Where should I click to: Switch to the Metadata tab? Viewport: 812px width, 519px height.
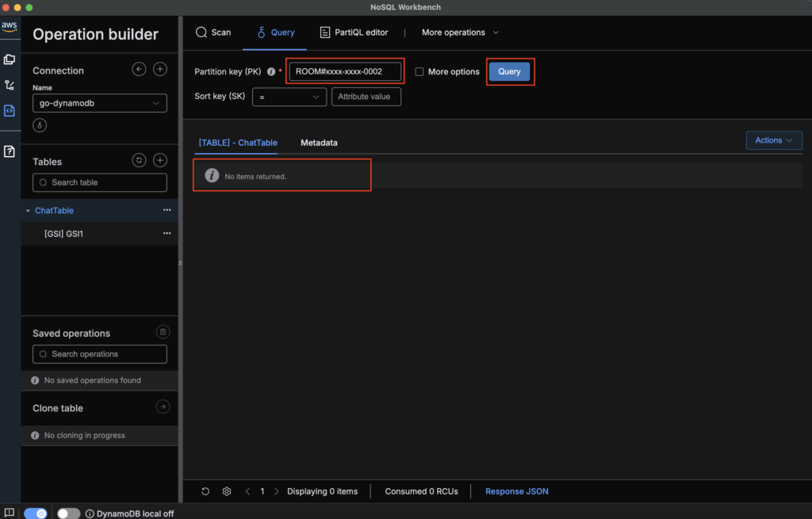pos(319,143)
